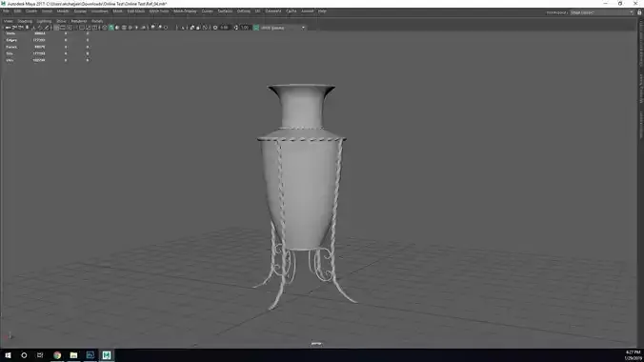Click the image plane icon
Viewport: 644px width, 362px height.
coord(34,28)
